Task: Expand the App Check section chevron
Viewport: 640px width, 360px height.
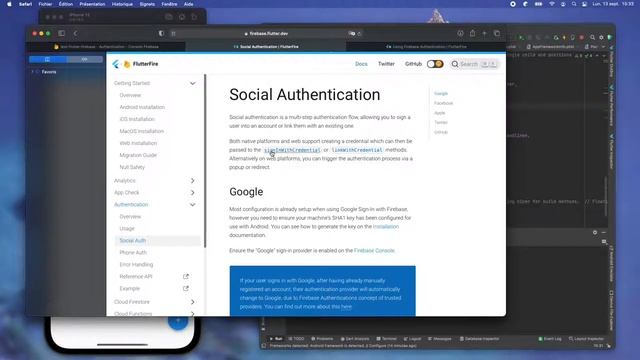Action: pyautogui.click(x=192, y=193)
